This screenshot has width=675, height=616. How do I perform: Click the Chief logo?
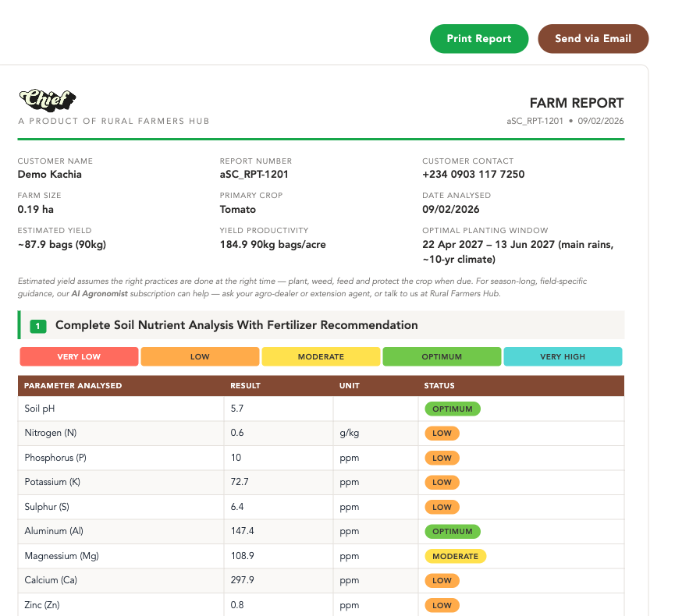(48, 100)
